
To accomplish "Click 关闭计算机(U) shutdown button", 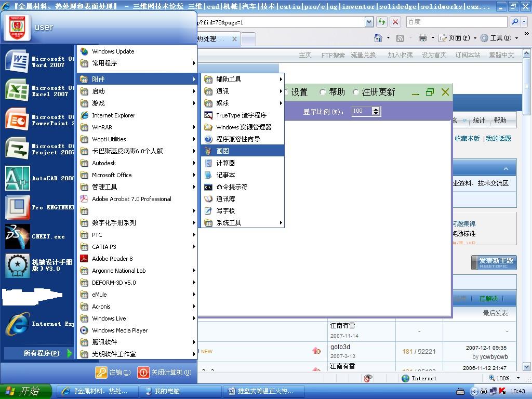I will (164, 372).
